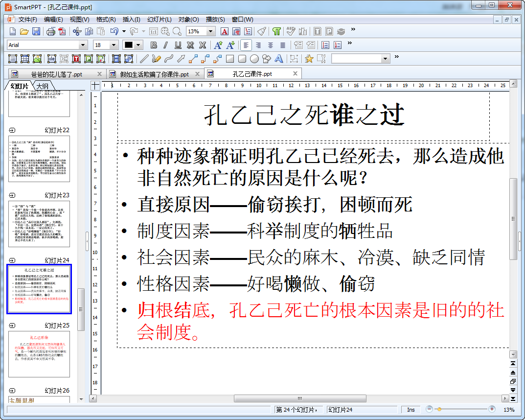This screenshot has width=525, height=420.
Task: Toggle the numbered list button
Action: 338,45
